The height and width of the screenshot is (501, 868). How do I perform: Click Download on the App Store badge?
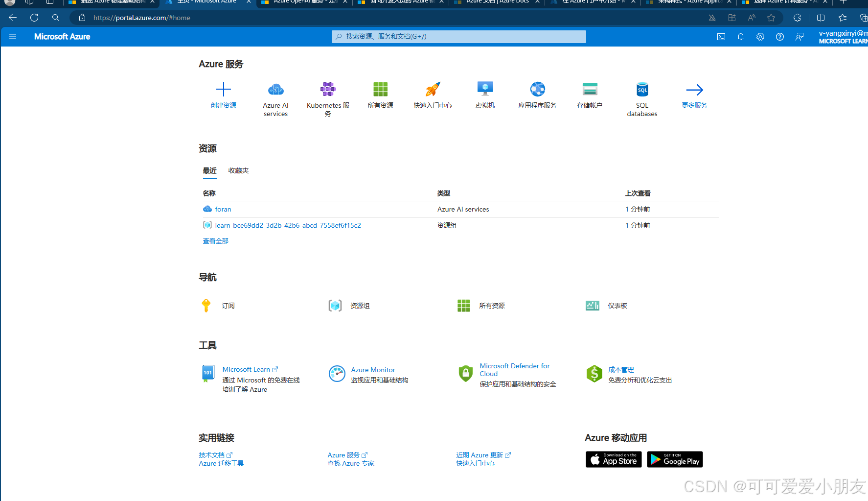click(614, 459)
